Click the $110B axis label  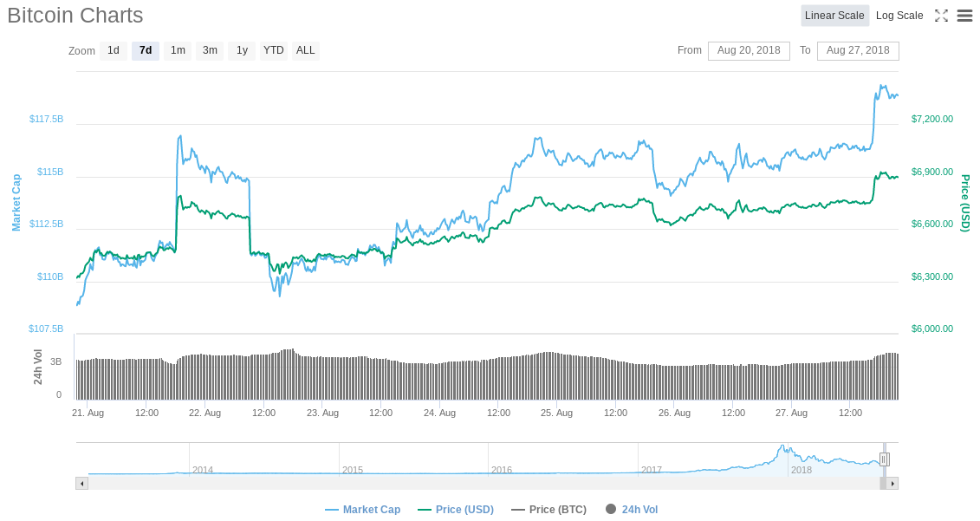coord(50,277)
